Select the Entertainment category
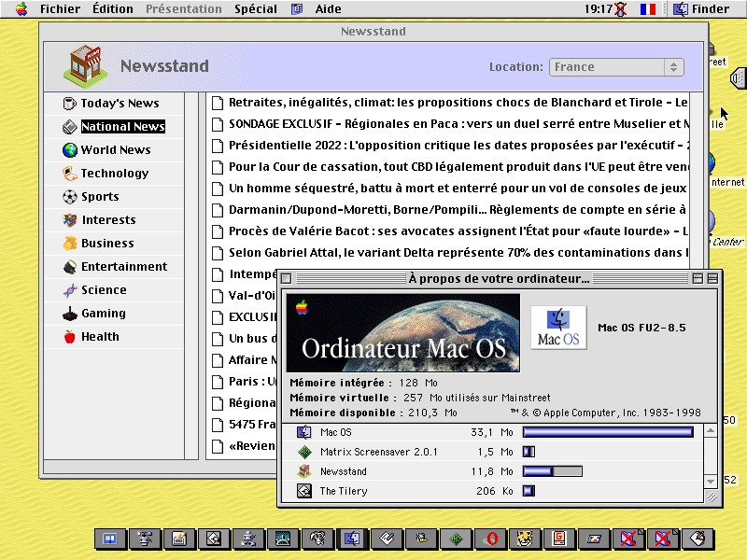 coord(114,267)
